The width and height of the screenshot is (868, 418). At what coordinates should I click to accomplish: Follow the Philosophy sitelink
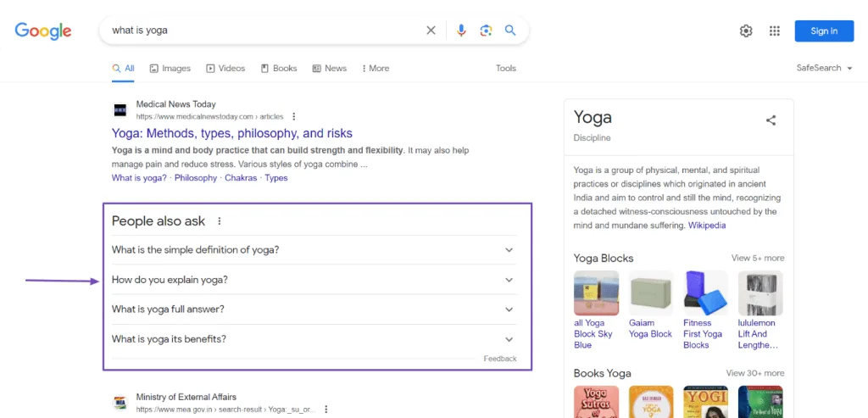click(196, 178)
